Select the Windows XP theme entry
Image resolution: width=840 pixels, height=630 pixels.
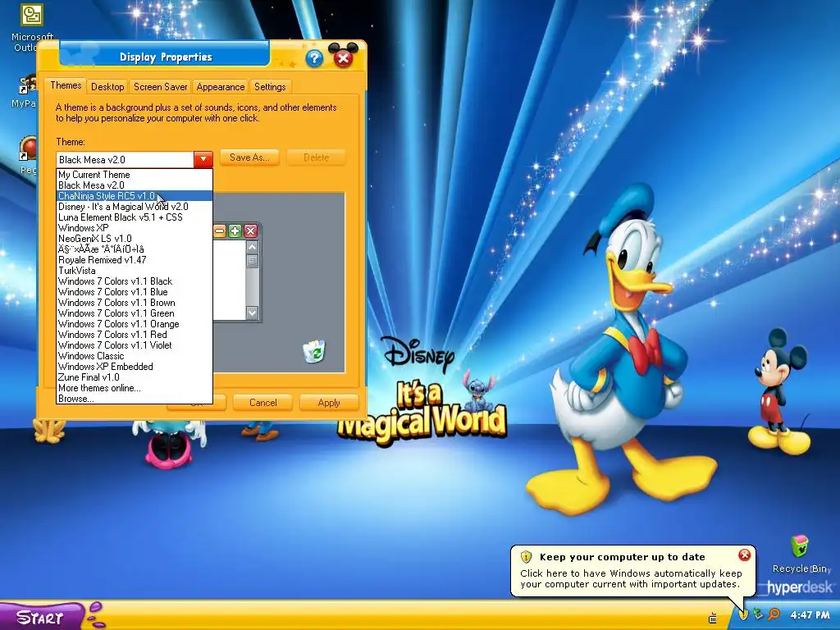(135, 228)
